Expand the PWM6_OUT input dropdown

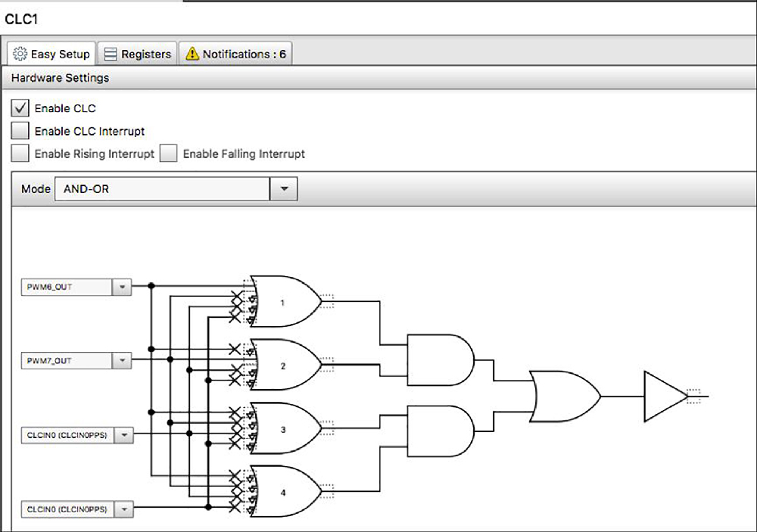(x=122, y=287)
